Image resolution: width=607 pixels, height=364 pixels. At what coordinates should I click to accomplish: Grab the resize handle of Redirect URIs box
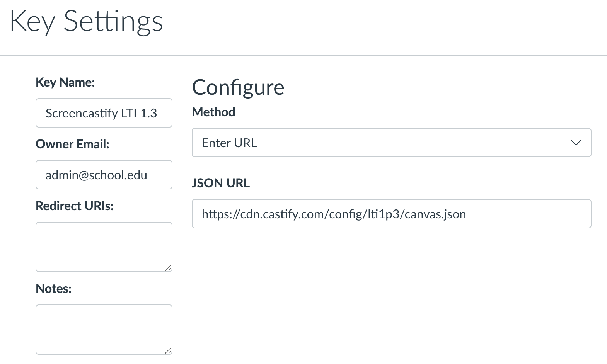168,268
